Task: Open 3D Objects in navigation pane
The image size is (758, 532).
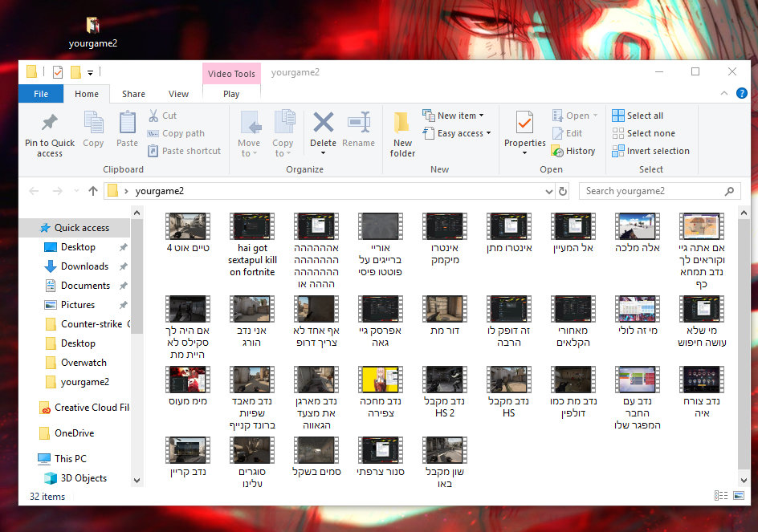Action: (x=84, y=478)
